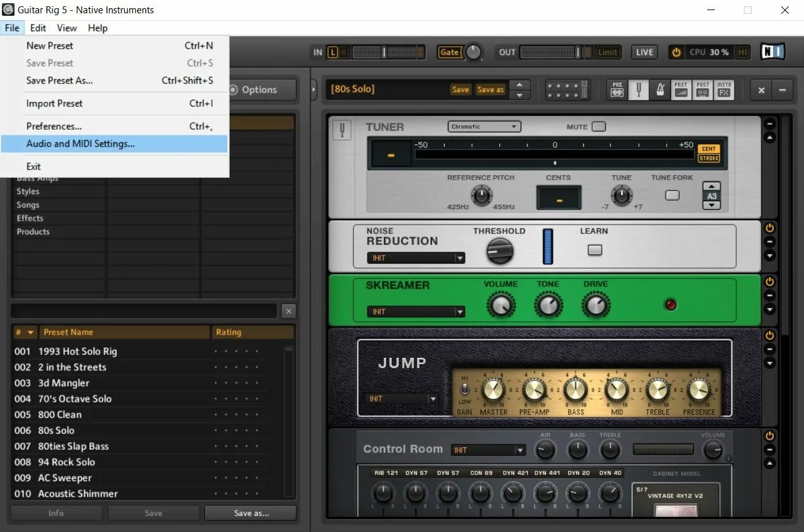804x532 pixels.
Task: Expand the Control Room module arrow
Action: (770, 464)
